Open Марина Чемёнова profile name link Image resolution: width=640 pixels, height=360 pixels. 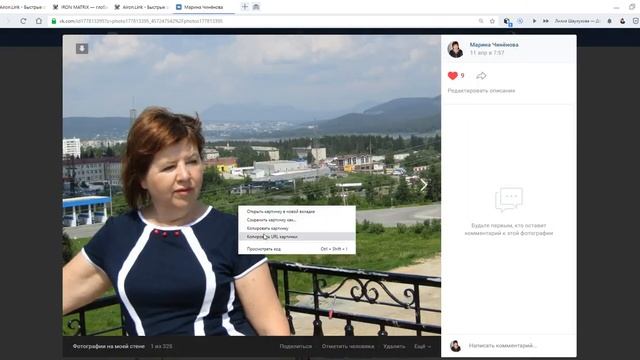coord(494,44)
